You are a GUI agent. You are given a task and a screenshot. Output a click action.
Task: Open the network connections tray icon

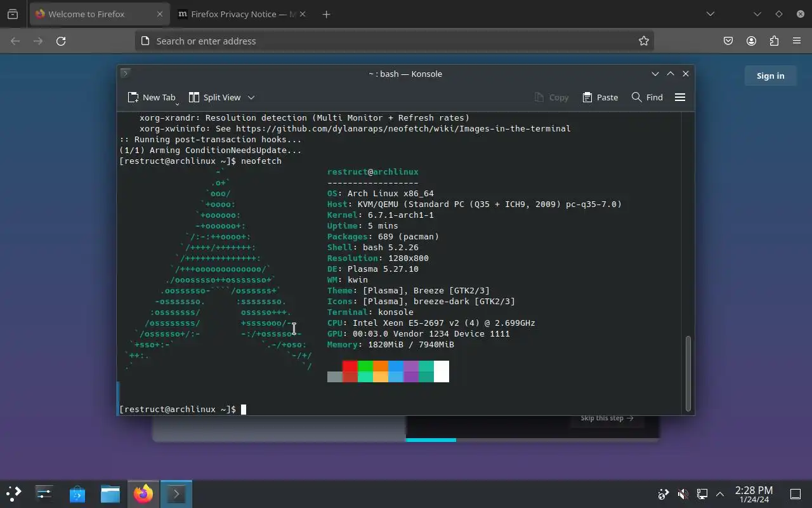702,494
